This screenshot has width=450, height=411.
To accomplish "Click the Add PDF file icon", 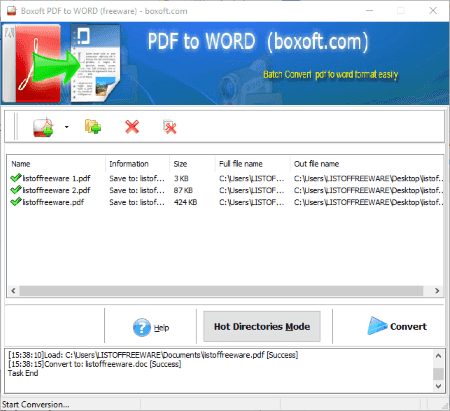I will (43, 127).
